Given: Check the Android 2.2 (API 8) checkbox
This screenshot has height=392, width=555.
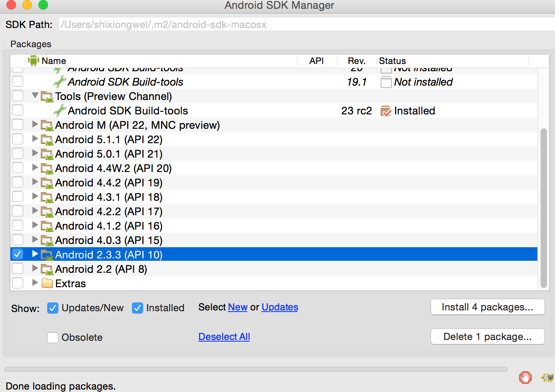Looking at the screenshot, I should (x=18, y=268).
